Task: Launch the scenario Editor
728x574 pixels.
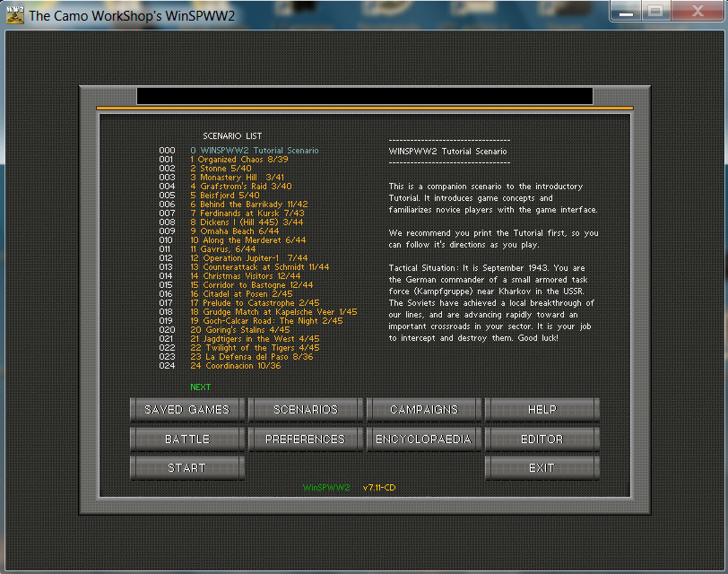Action: tap(542, 439)
